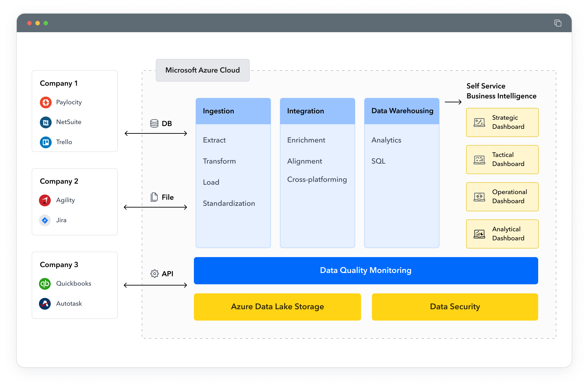The image size is (588, 387).
Task: Select the Ingestion column header
Action: pos(233,111)
